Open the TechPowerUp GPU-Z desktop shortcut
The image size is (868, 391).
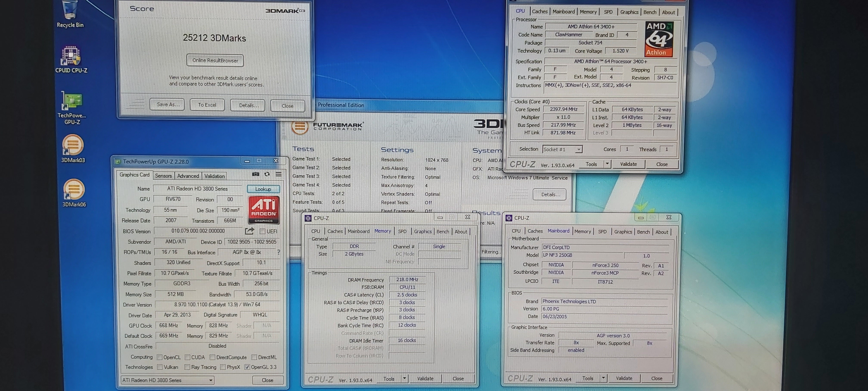coord(72,107)
